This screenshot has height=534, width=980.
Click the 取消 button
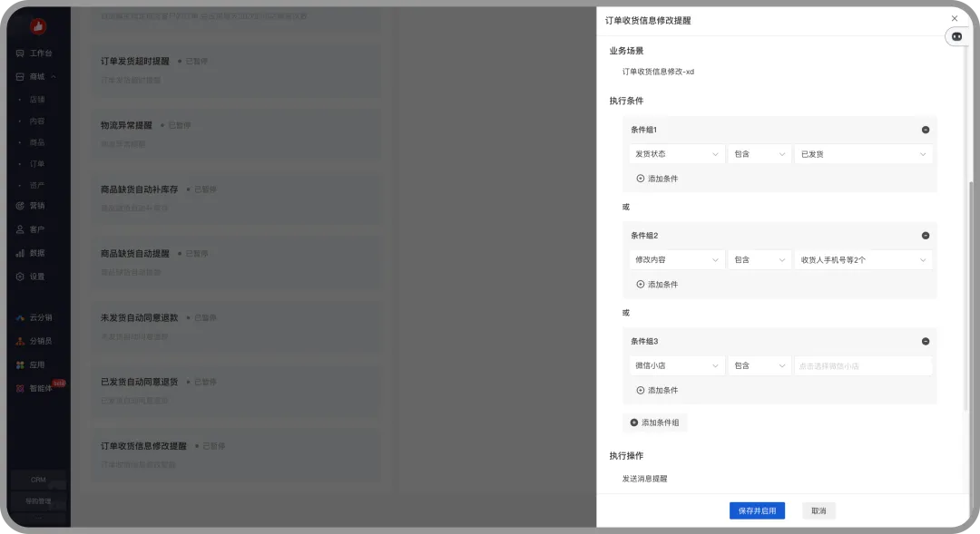pos(818,511)
